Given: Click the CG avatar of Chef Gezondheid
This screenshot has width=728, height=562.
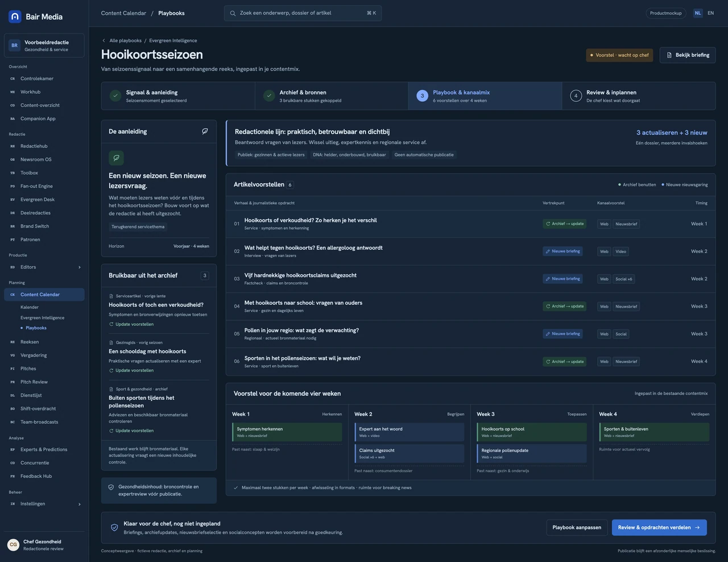Looking at the screenshot, I should click(x=13, y=545).
